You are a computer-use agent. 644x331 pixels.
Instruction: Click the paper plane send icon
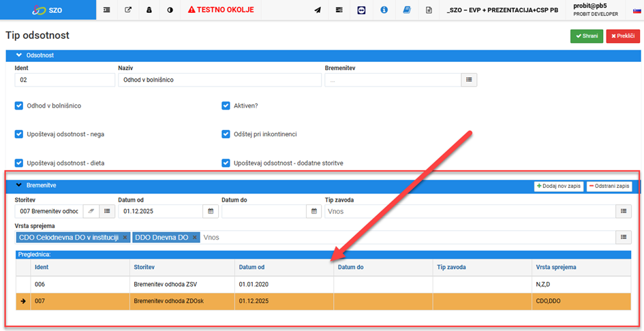[x=318, y=10]
